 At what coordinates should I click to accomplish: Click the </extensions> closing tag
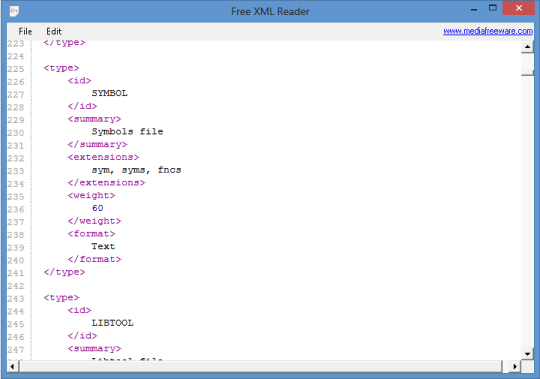(x=106, y=183)
